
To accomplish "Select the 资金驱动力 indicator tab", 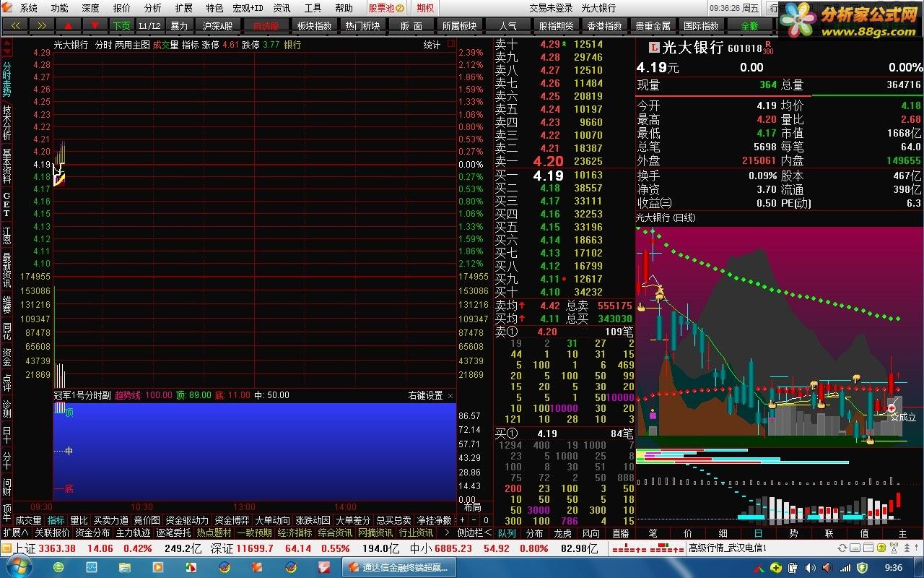I will 187,520.
